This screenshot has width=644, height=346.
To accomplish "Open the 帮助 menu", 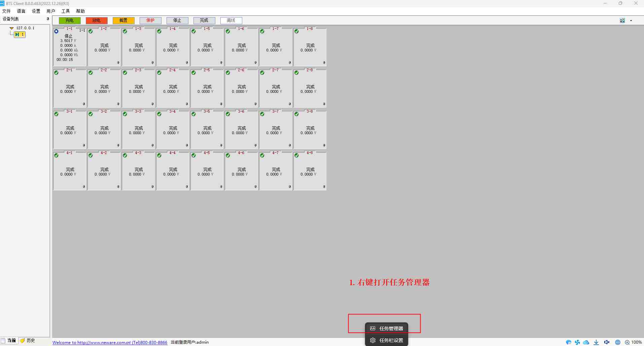I will tap(80, 11).
